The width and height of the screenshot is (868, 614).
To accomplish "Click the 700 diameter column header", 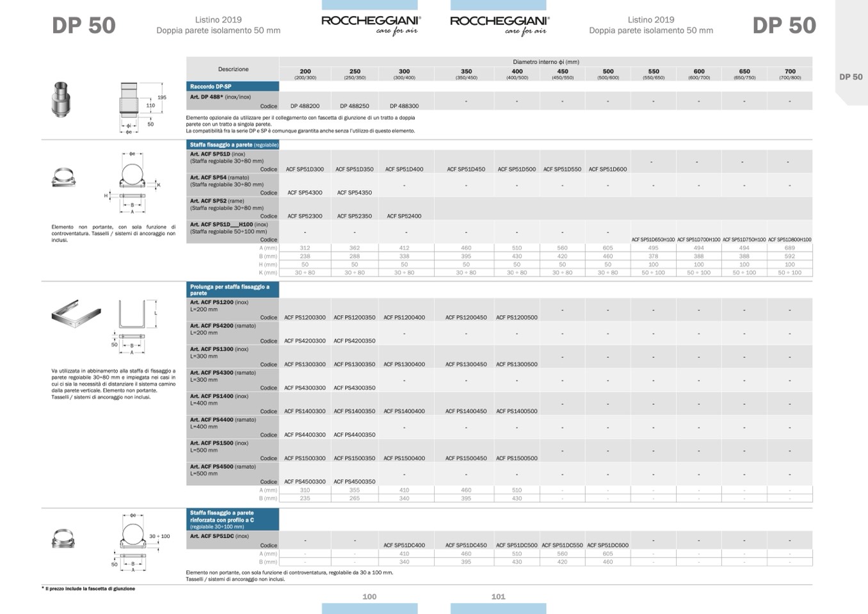I will click(x=790, y=74).
